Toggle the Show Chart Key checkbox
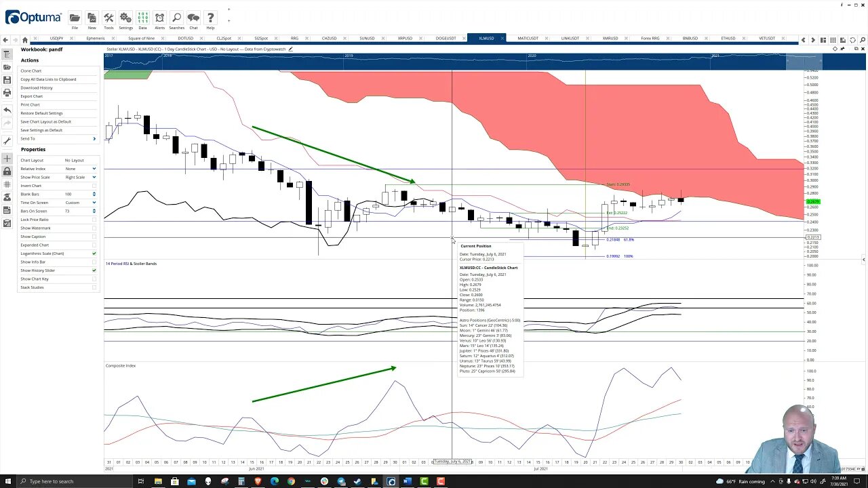This screenshot has height=488, width=868. [94, 279]
